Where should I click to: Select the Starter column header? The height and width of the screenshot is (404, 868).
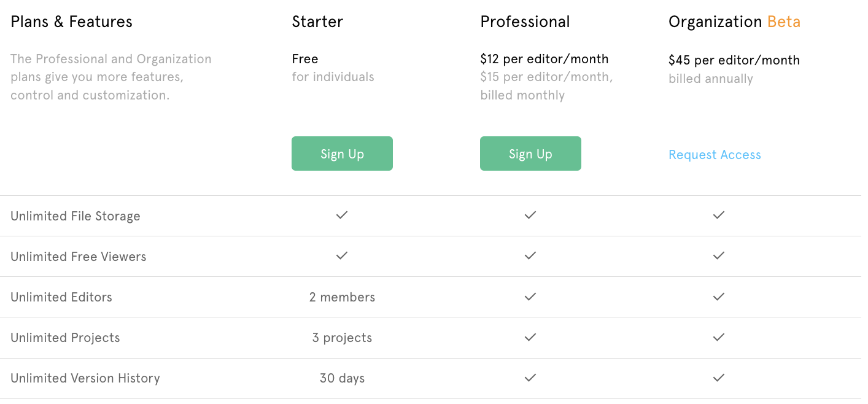[x=317, y=21]
